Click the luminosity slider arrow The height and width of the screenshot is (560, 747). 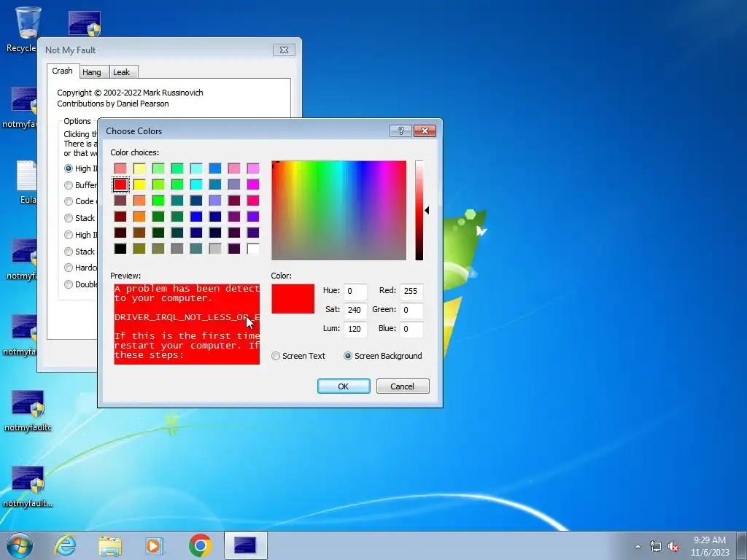point(427,211)
